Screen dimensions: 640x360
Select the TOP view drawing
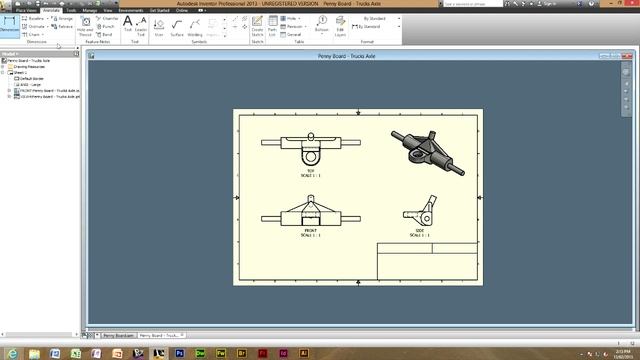pyautogui.click(x=311, y=149)
